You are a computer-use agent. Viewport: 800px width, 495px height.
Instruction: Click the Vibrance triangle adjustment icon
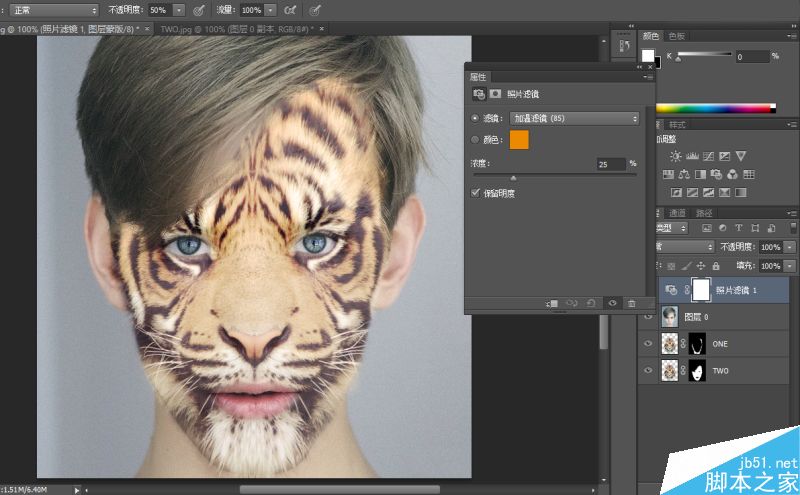741,156
